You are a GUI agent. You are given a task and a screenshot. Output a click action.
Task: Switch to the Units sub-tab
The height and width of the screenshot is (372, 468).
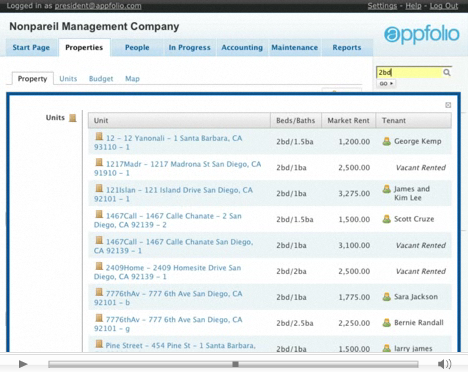68,79
